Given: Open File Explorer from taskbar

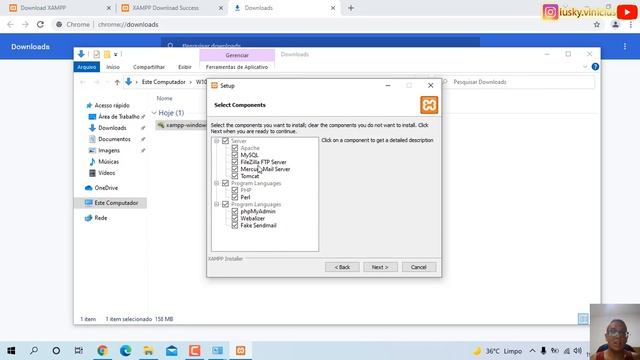Looking at the screenshot, I should (x=148, y=350).
